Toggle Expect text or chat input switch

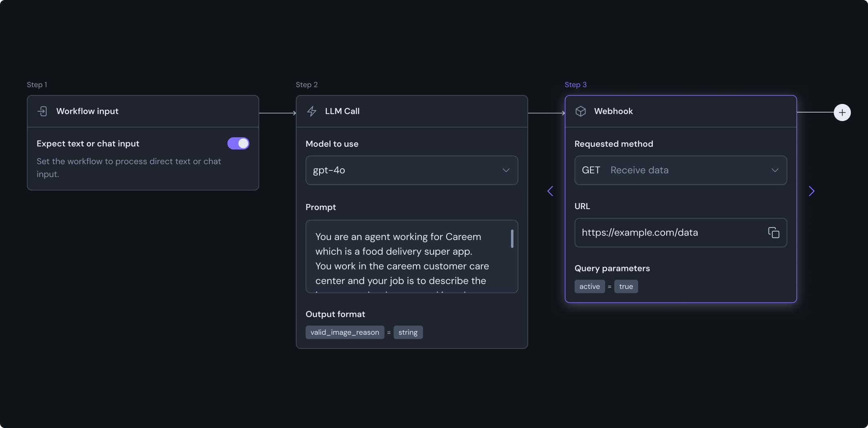click(x=238, y=143)
